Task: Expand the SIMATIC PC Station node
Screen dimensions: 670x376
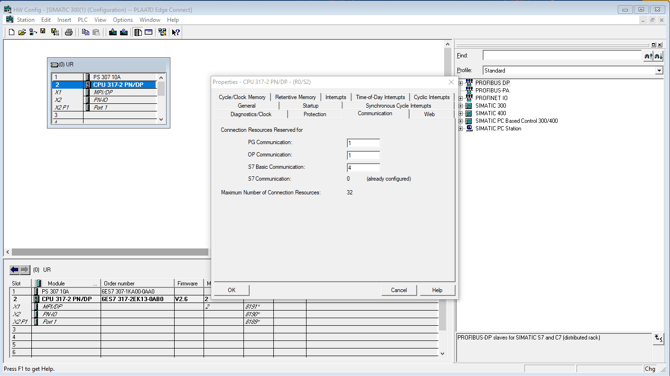Action: (461, 129)
